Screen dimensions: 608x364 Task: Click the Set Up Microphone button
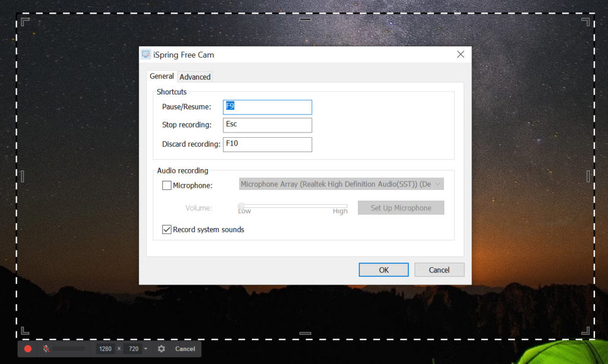tap(401, 208)
